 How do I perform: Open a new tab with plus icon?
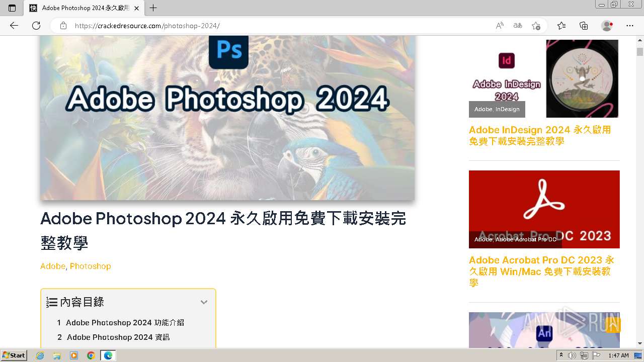(153, 8)
